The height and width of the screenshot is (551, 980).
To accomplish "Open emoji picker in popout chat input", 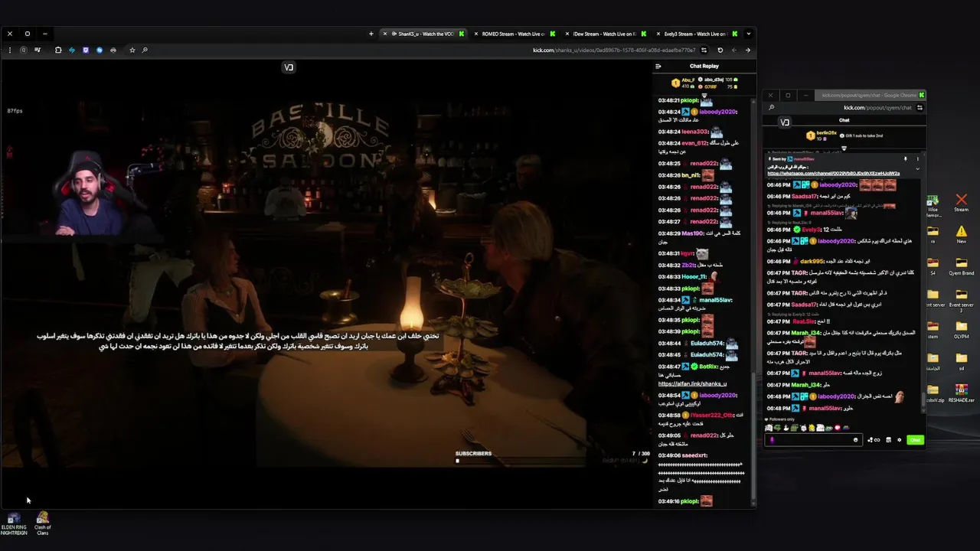I will pyautogui.click(x=855, y=440).
